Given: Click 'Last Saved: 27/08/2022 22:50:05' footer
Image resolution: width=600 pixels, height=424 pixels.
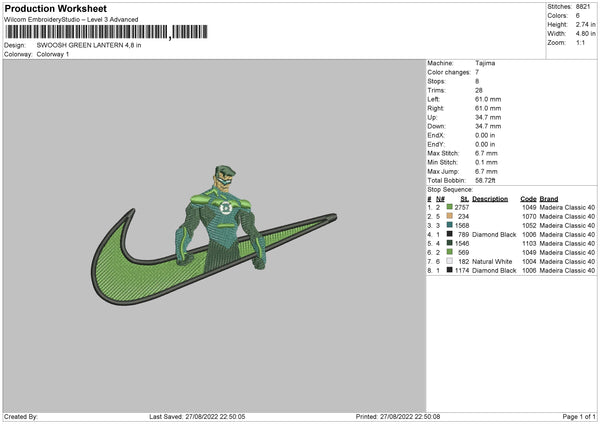Looking at the screenshot, I should (x=197, y=416).
